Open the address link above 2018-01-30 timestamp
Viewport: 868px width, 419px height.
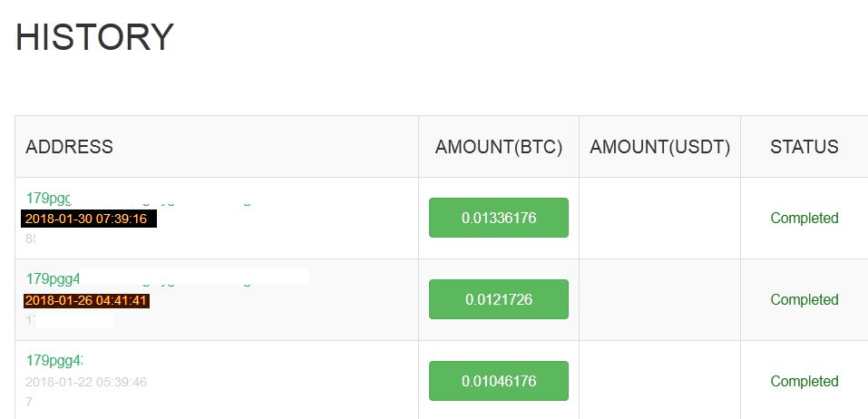(49, 198)
